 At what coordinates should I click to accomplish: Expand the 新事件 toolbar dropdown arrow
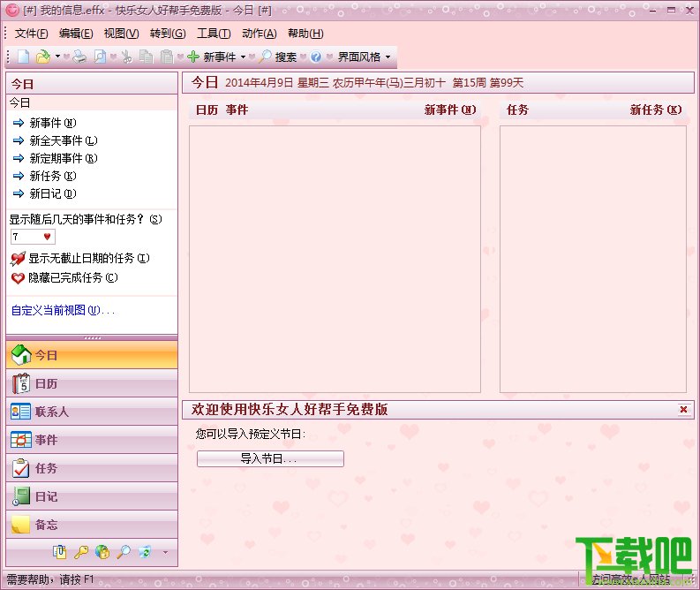(x=244, y=57)
